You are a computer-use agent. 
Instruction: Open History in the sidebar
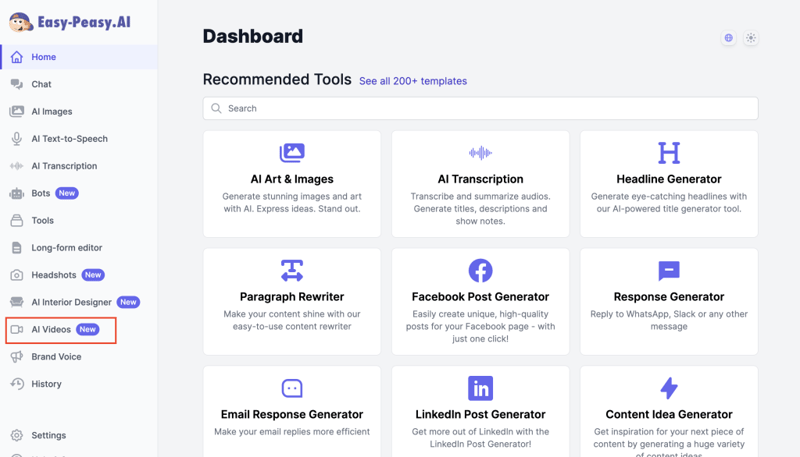tap(46, 384)
